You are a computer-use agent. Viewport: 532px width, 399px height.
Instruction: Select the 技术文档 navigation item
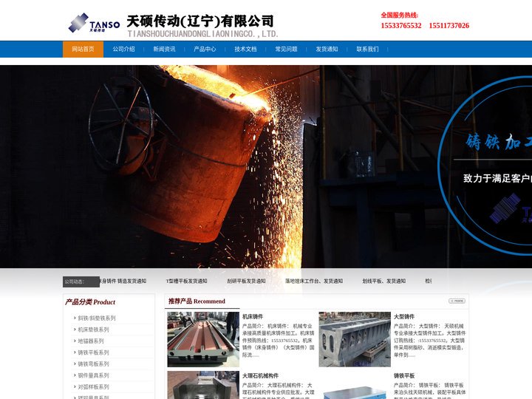click(x=245, y=50)
